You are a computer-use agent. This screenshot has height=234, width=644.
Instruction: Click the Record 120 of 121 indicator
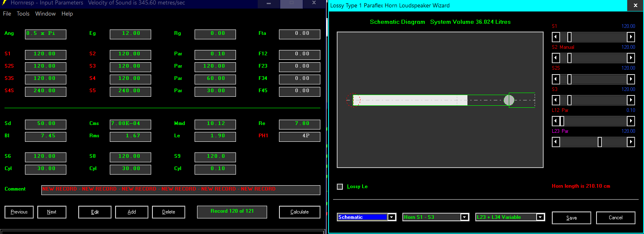[x=232, y=212]
